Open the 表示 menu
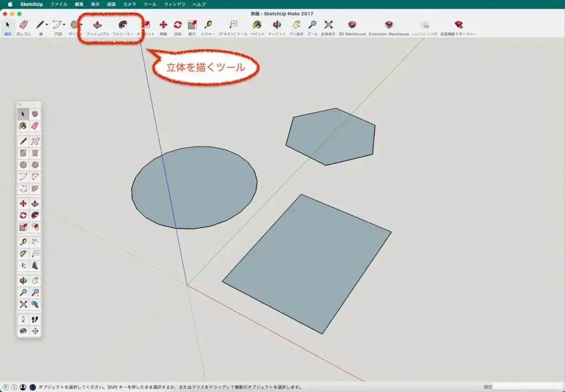 point(95,4)
